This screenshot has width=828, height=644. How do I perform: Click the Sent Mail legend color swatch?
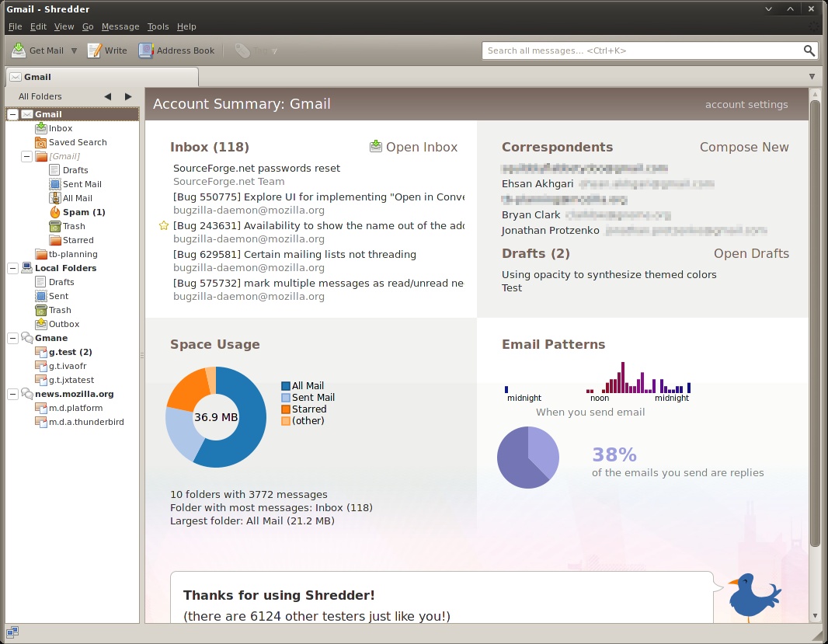(x=286, y=398)
